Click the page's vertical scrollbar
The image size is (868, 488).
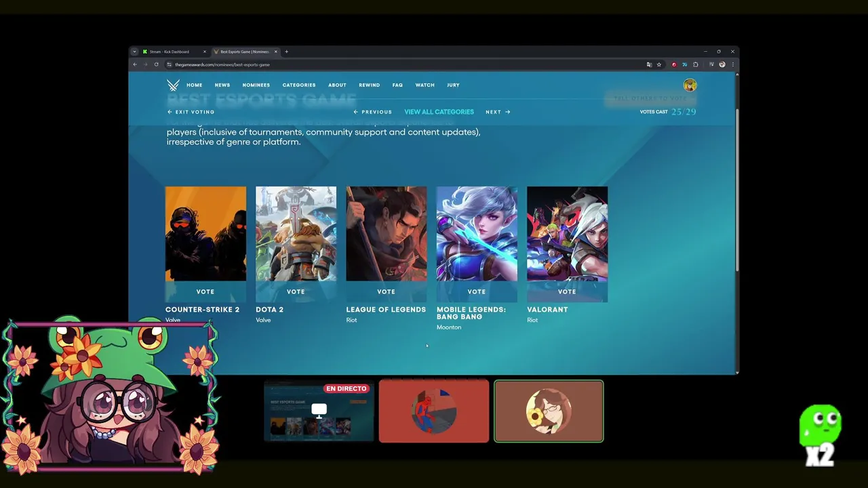tap(736, 190)
